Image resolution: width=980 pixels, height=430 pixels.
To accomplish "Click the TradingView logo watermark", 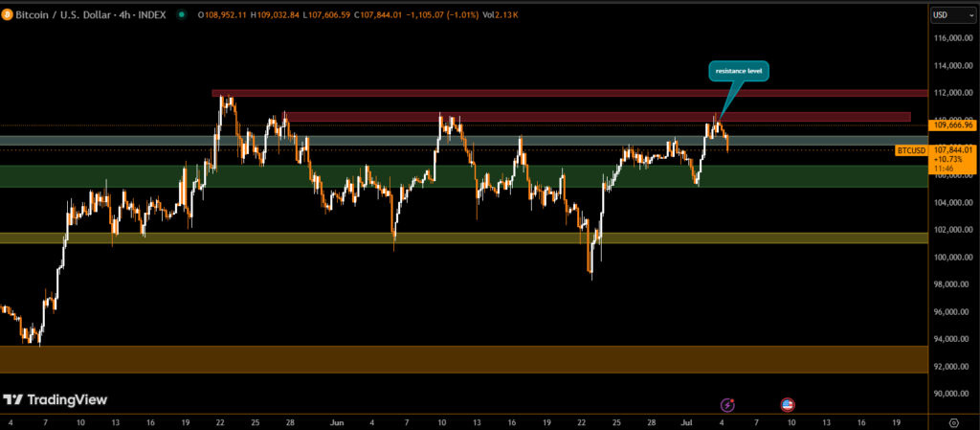I will pos(55,399).
